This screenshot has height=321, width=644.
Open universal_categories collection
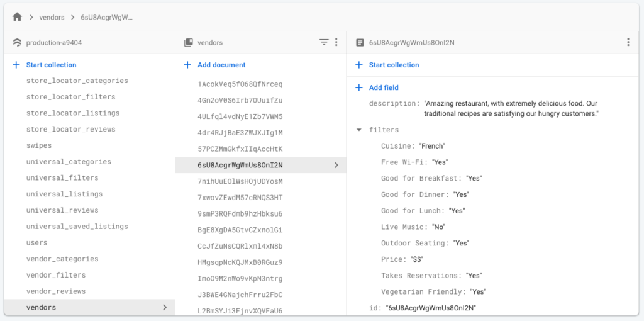pos(69,162)
